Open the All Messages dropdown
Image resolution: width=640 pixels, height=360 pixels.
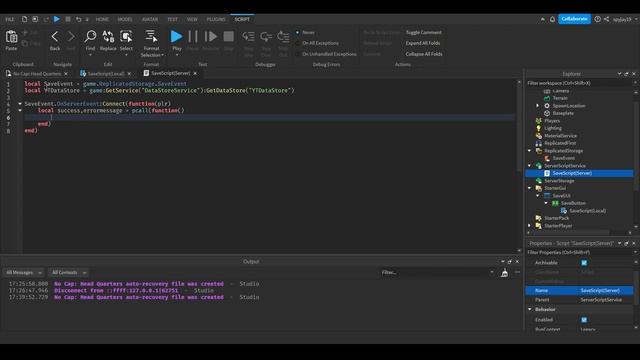coord(23,272)
